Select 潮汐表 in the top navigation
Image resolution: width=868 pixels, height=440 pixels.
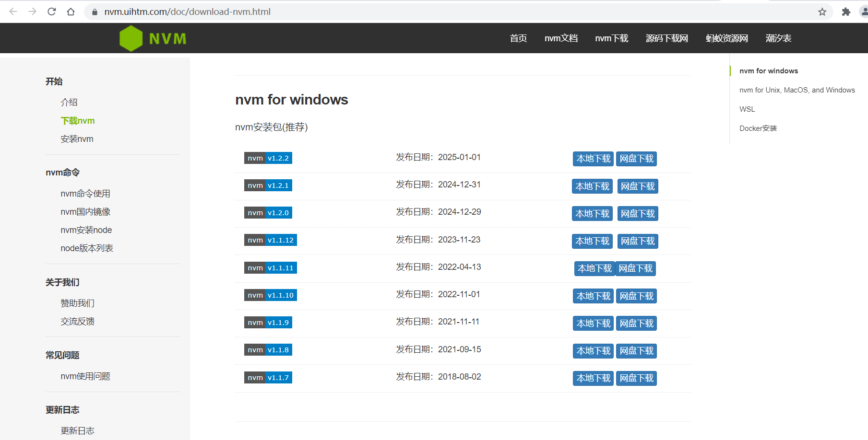point(778,38)
